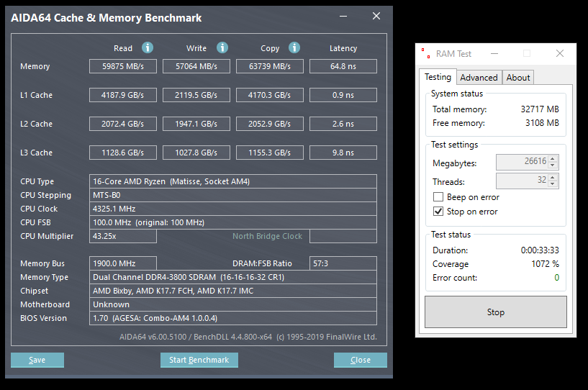Click Start Benchmark button
588x390 pixels.
coord(199,360)
